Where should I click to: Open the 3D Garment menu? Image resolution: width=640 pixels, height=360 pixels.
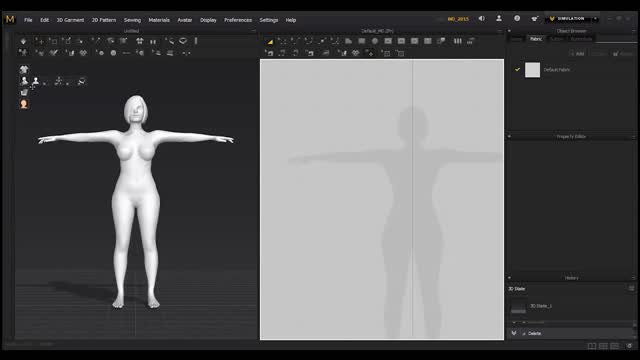70,20
